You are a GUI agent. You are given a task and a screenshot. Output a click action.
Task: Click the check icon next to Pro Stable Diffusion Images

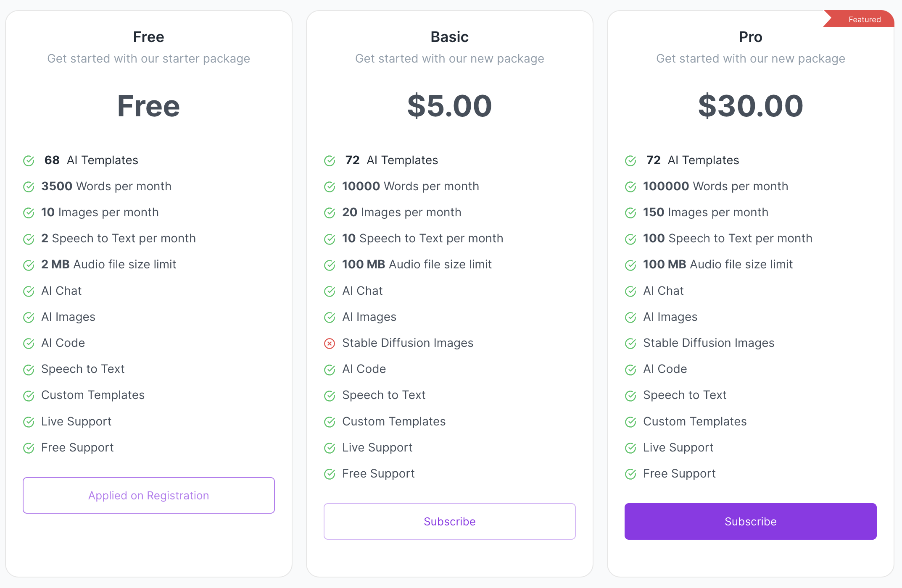click(630, 344)
